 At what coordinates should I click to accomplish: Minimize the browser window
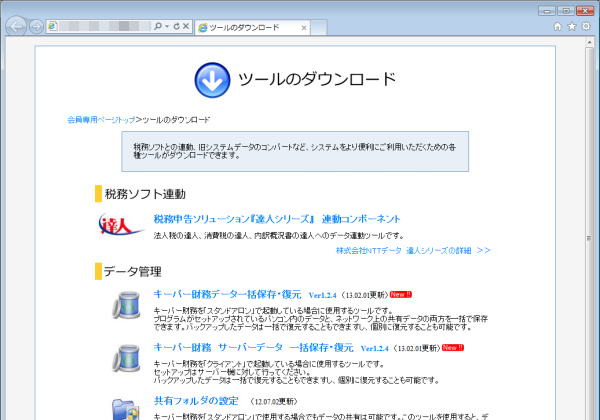click(x=546, y=11)
